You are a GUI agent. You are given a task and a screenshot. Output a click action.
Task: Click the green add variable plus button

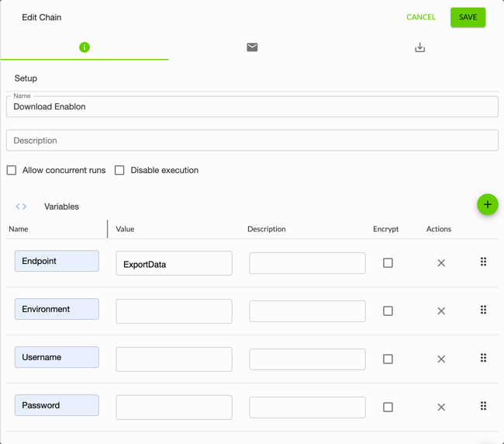(487, 205)
